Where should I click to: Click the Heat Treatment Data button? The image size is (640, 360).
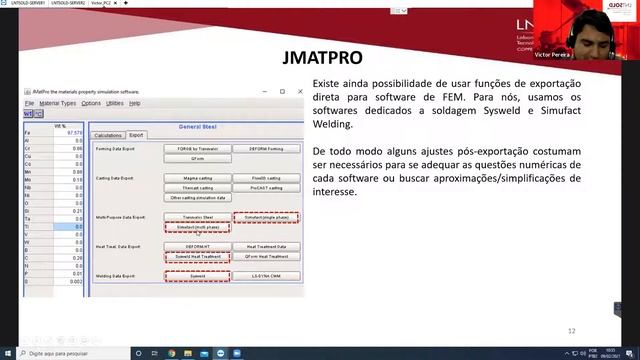(266, 247)
